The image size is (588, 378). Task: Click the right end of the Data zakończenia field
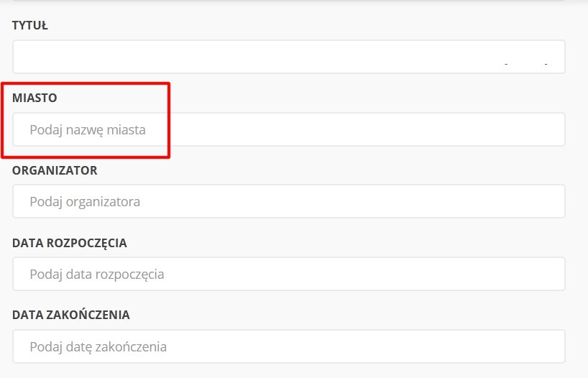click(x=553, y=346)
